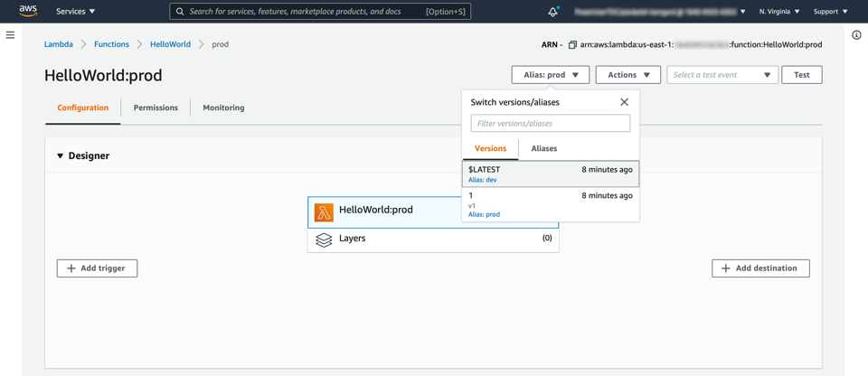868x376 pixels.
Task: Click the Layers count (0)
Action: click(547, 238)
